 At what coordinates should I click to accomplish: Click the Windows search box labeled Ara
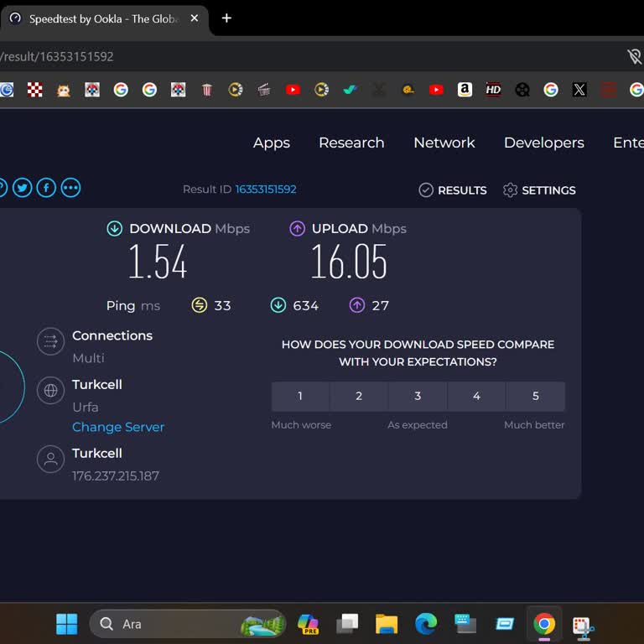(x=187, y=624)
